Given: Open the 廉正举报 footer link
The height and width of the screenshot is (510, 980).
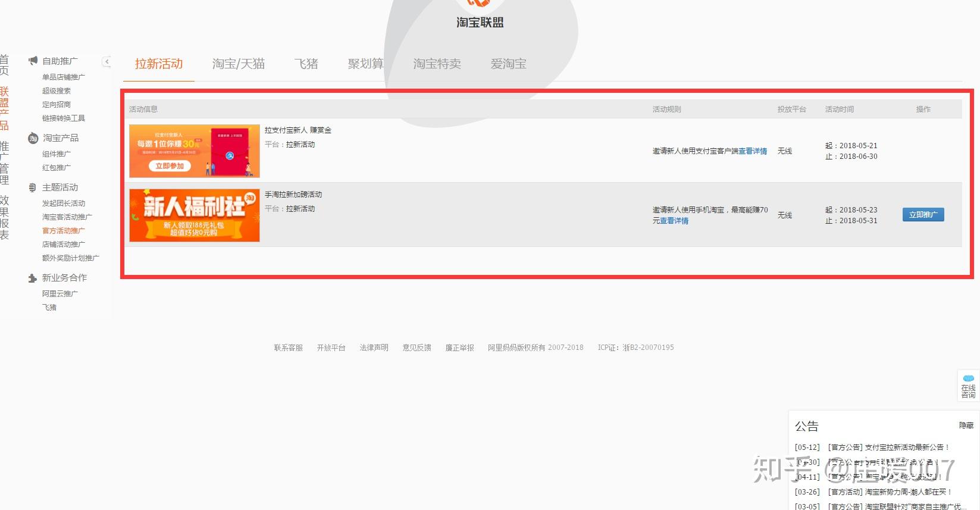Looking at the screenshot, I should coord(460,348).
